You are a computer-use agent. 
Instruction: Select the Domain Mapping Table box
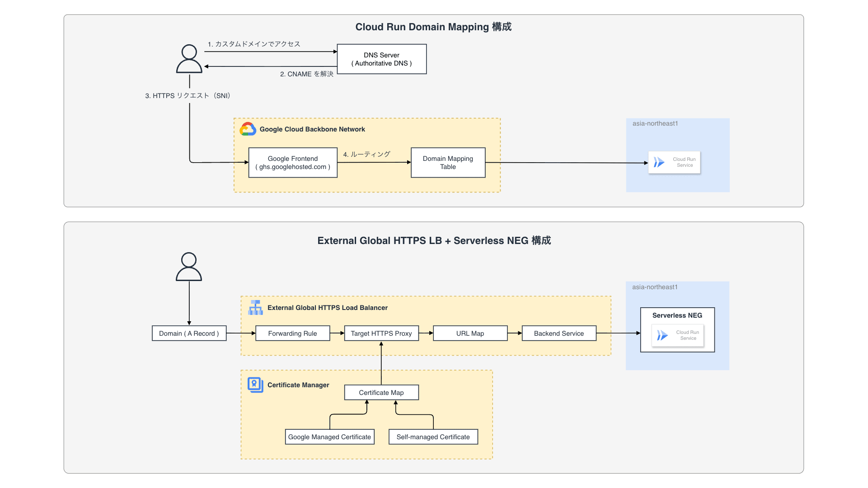[448, 163]
